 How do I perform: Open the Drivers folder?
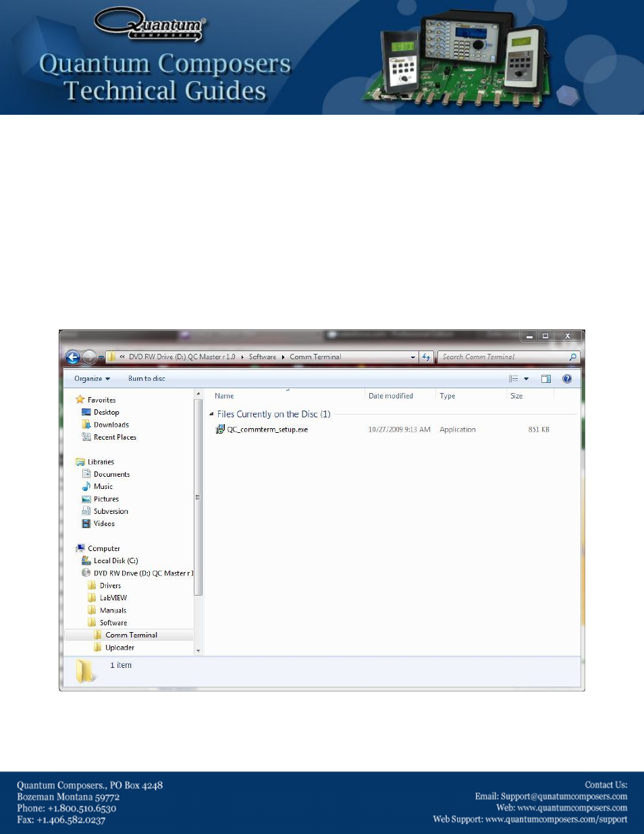(105, 585)
